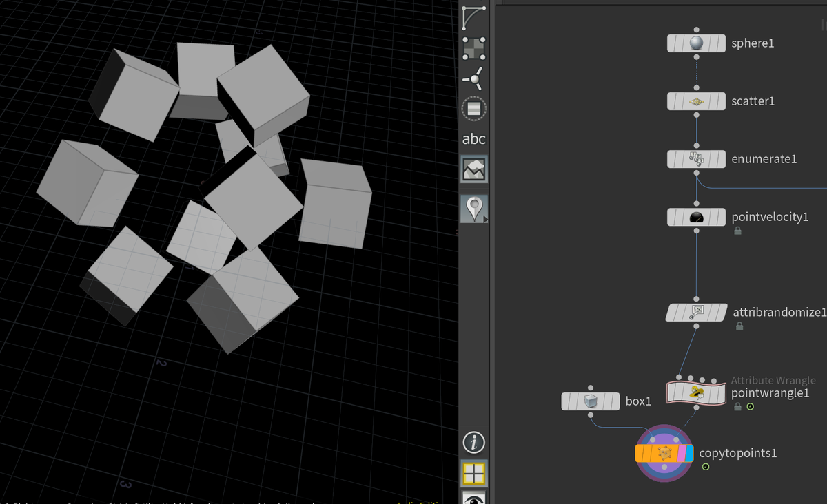The image size is (827, 504).
Task: Toggle the background image display icon
Action: [x=473, y=169]
